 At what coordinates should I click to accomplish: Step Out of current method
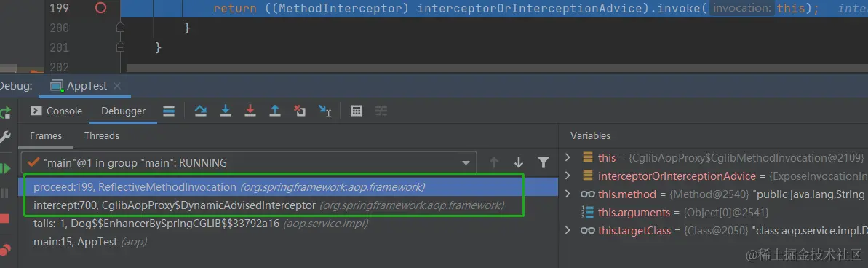[275, 111]
